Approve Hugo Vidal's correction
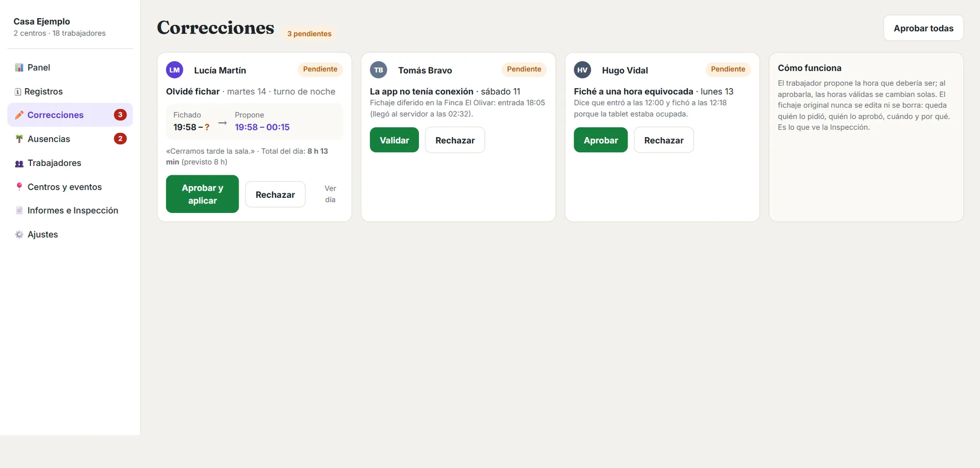The image size is (980, 468). pos(600,140)
